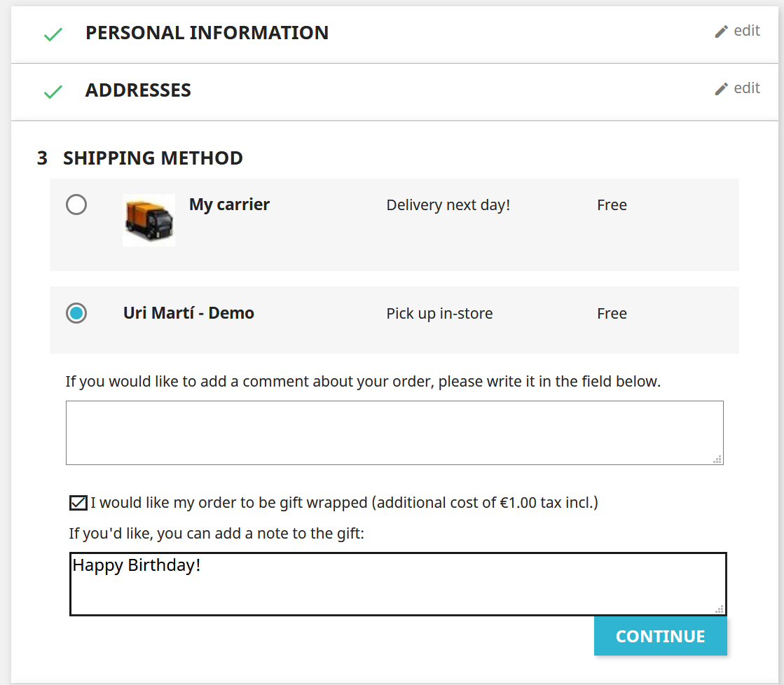Expand the Personal Information step heading
The height and width of the screenshot is (685, 784).
[x=207, y=33]
